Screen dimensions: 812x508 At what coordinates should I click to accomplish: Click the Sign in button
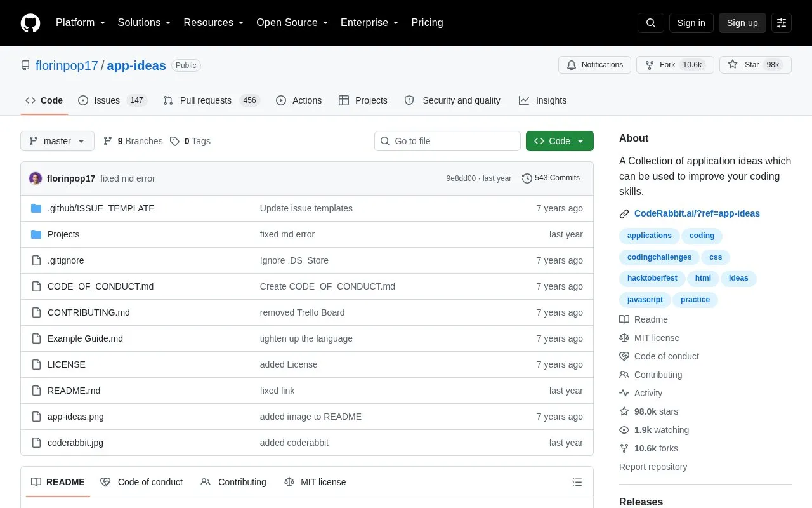point(691,23)
